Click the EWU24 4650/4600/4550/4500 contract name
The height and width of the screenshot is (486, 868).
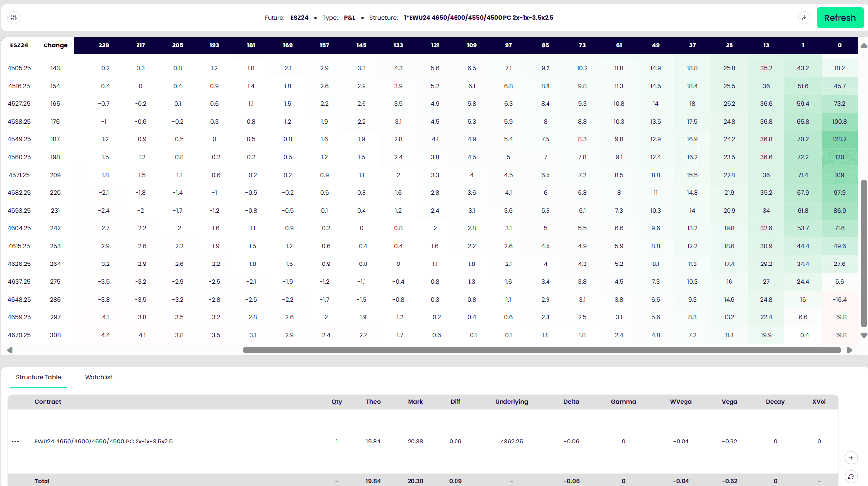103,442
